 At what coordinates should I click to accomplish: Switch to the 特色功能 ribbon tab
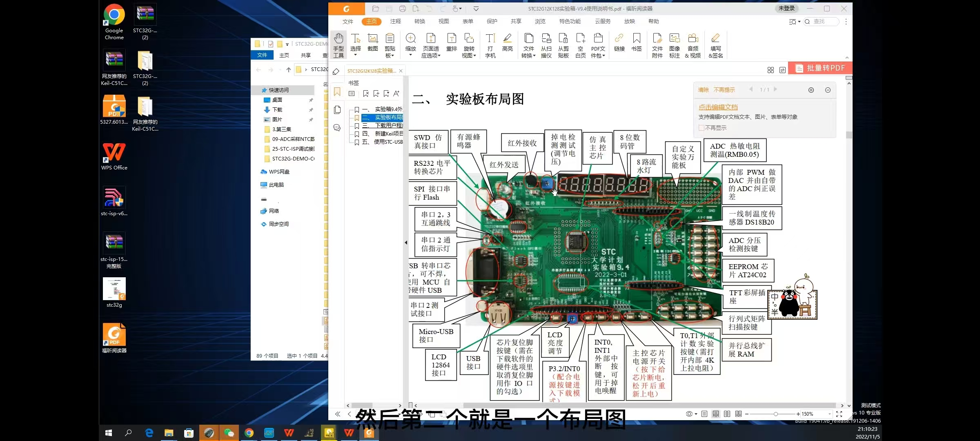570,21
